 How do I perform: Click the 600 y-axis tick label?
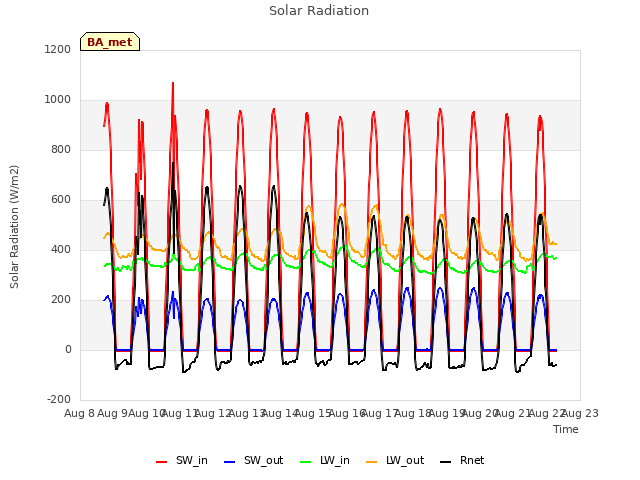[x=61, y=200]
